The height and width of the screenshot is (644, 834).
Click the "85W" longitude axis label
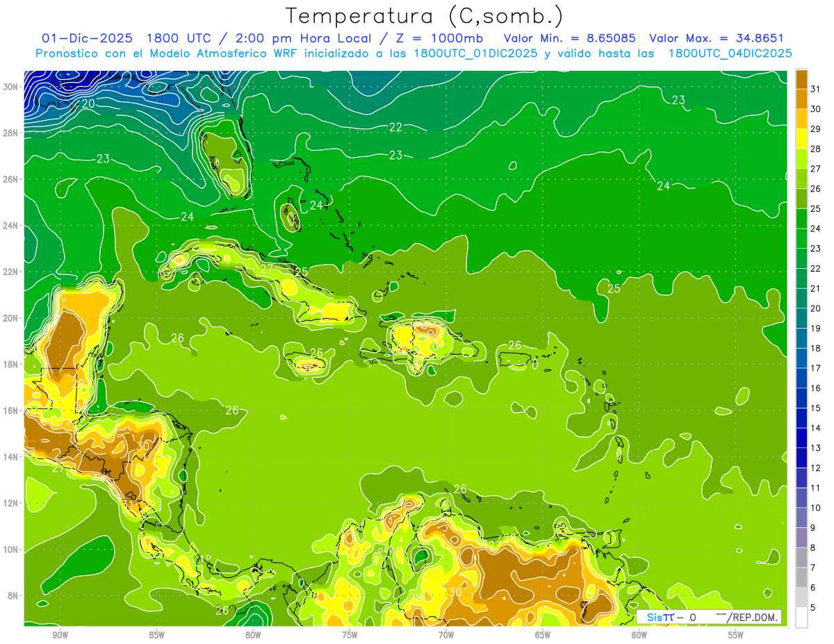tap(156, 635)
